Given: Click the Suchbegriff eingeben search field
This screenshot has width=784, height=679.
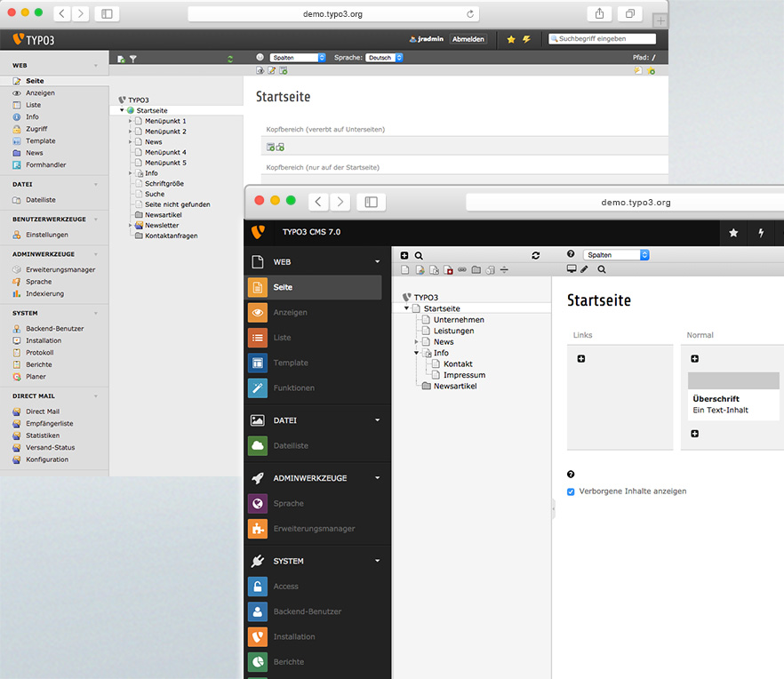Looking at the screenshot, I should (x=603, y=38).
